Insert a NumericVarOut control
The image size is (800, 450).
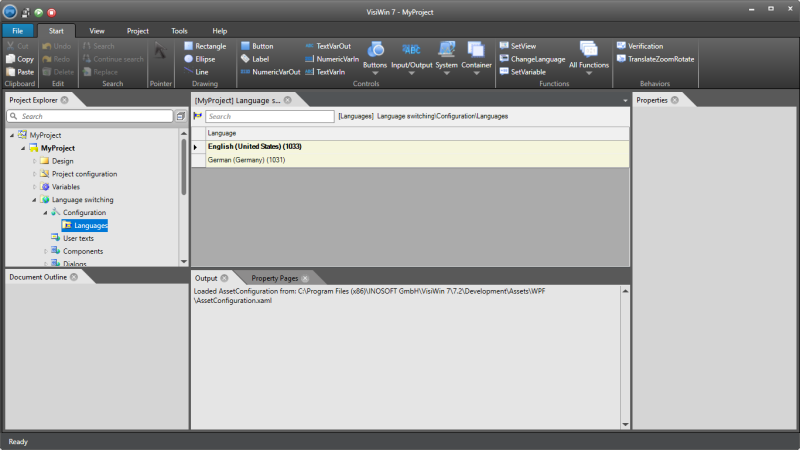pyautogui.click(x=270, y=72)
